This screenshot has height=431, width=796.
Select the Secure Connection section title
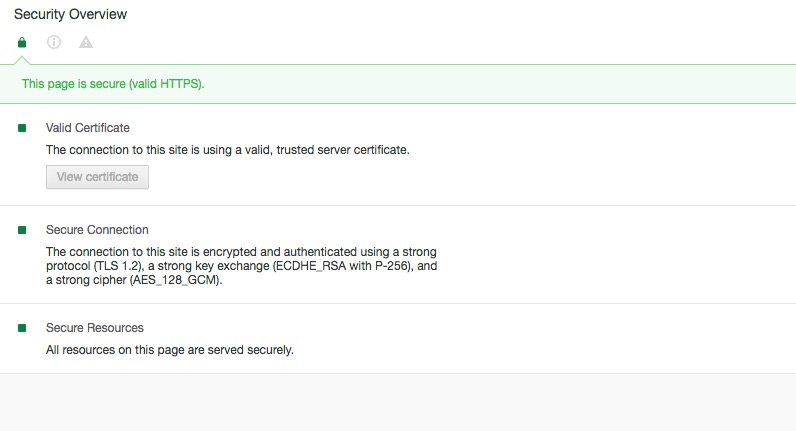(97, 230)
